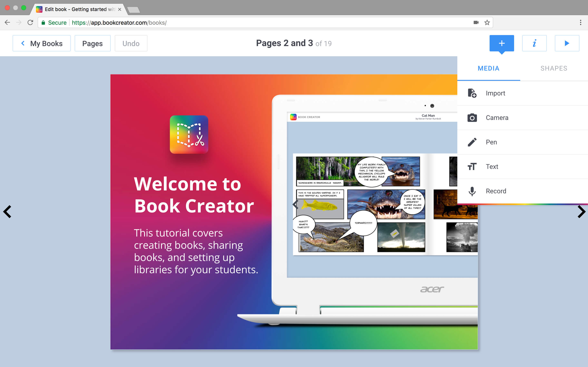The width and height of the screenshot is (588, 367).
Task: Reload the page in browser
Action: click(30, 23)
